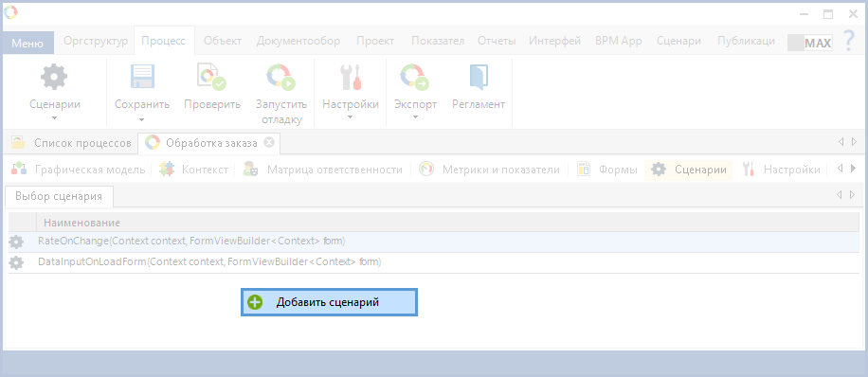Open the Публикаци ribbon tab

tap(746, 41)
